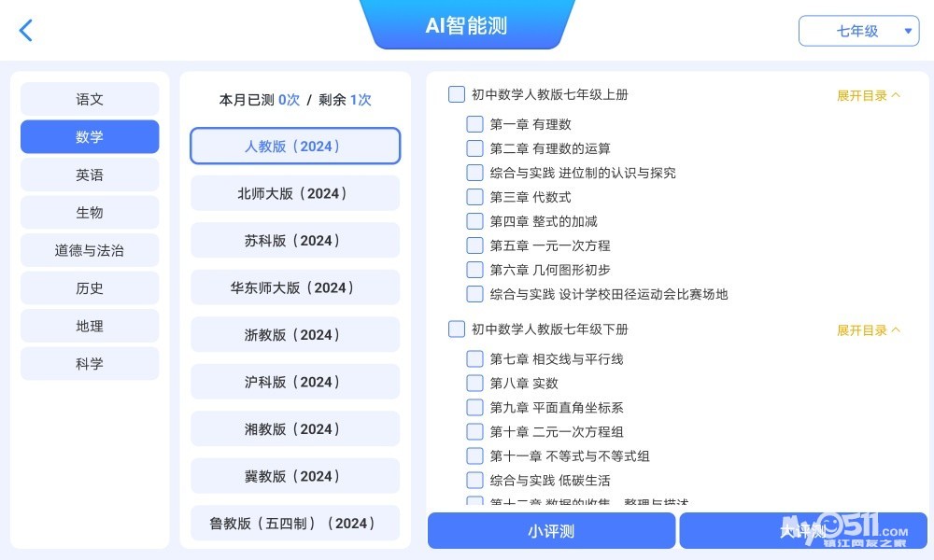Click the back arrow icon
Viewport: 934px width, 560px height.
(26, 30)
